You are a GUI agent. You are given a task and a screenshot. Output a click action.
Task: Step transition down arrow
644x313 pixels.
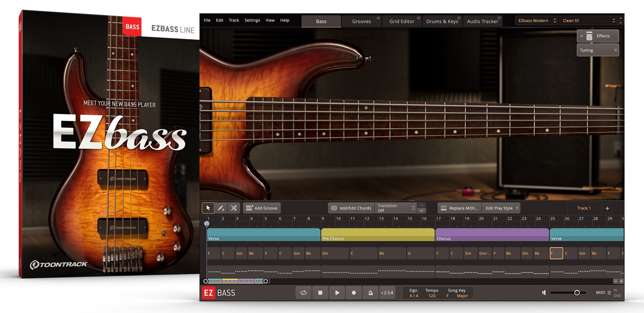(421, 211)
